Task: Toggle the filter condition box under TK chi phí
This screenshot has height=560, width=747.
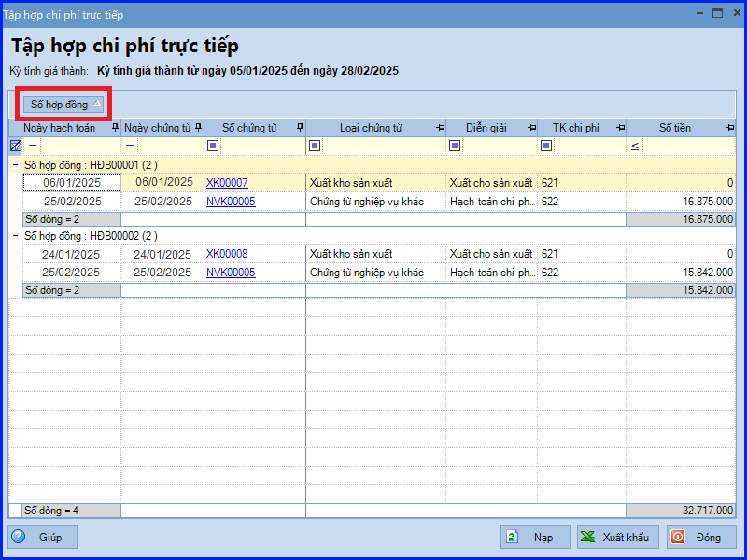Action: click(548, 146)
